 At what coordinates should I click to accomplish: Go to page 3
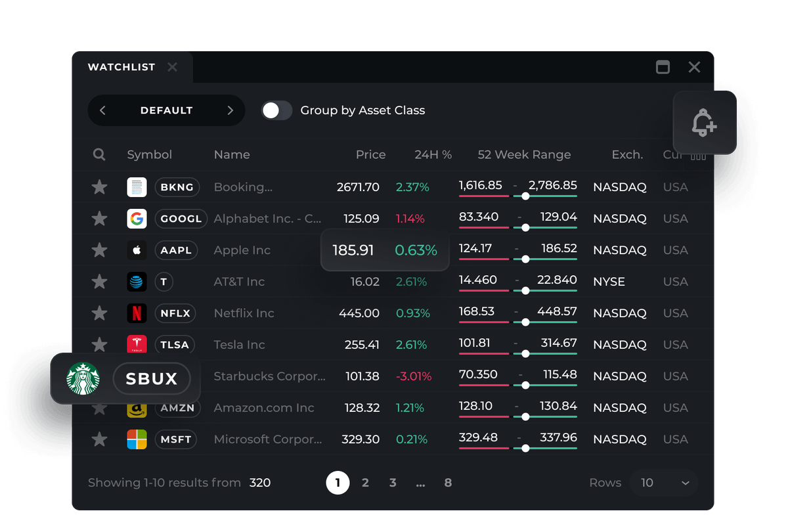(x=393, y=483)
